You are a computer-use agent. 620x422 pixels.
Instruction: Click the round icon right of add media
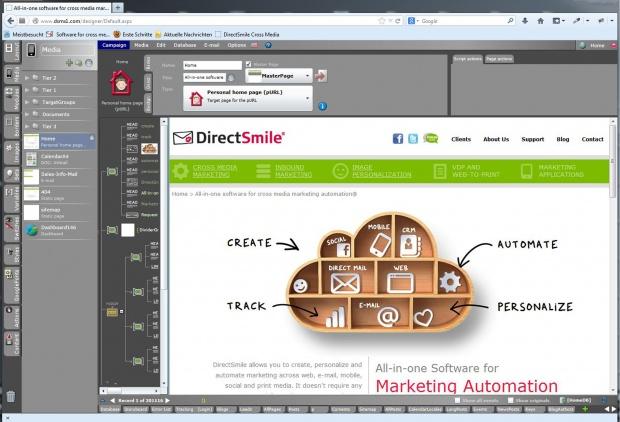click(x=89, y=62)
